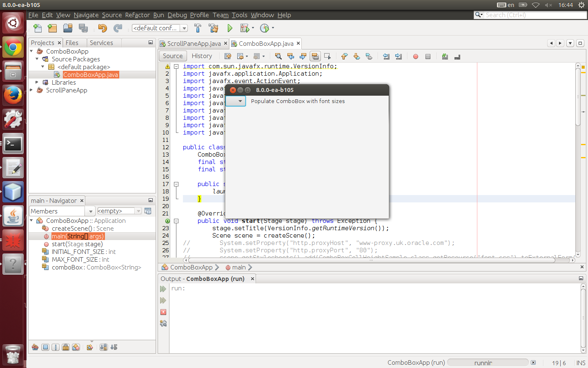This screenshot has height=368, width=588.
Task: Click the Undo arrow in main toolbar
Action: (x=102, y=28)
